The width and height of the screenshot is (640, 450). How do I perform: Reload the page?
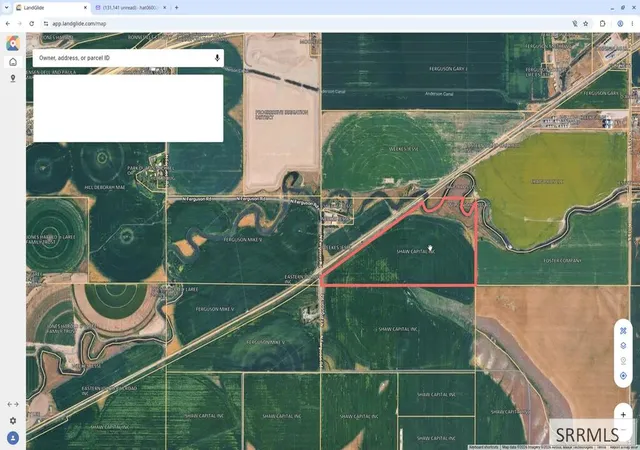click(31, 24)
